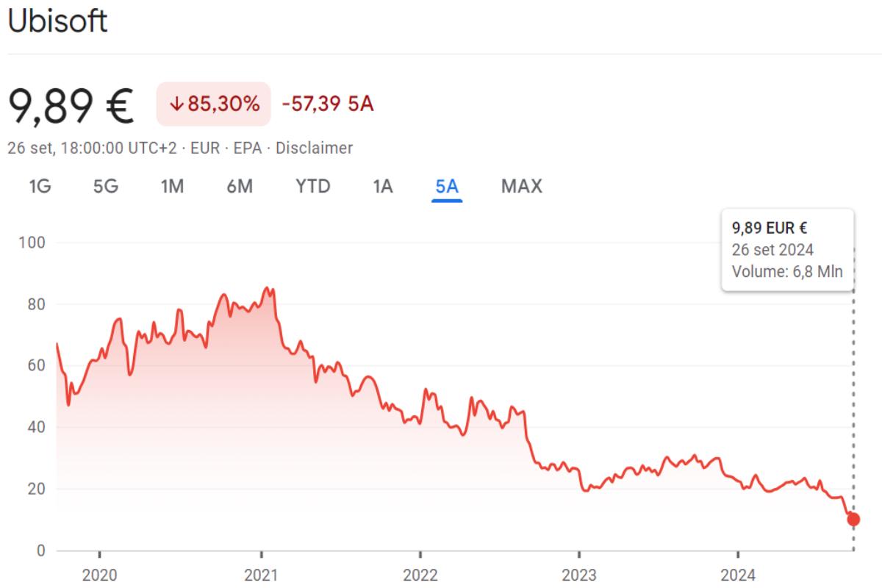Click the 2024 x-axis label

coord(737,575)
